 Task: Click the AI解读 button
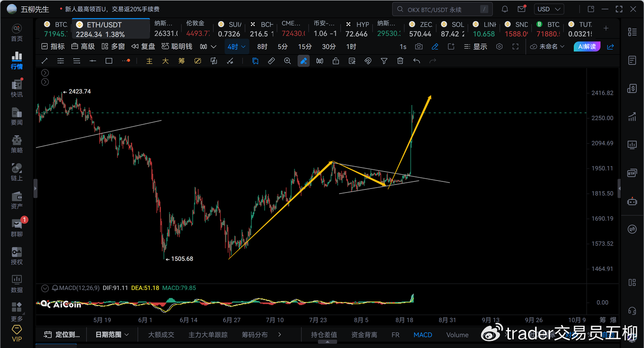[x=587, y=46]
